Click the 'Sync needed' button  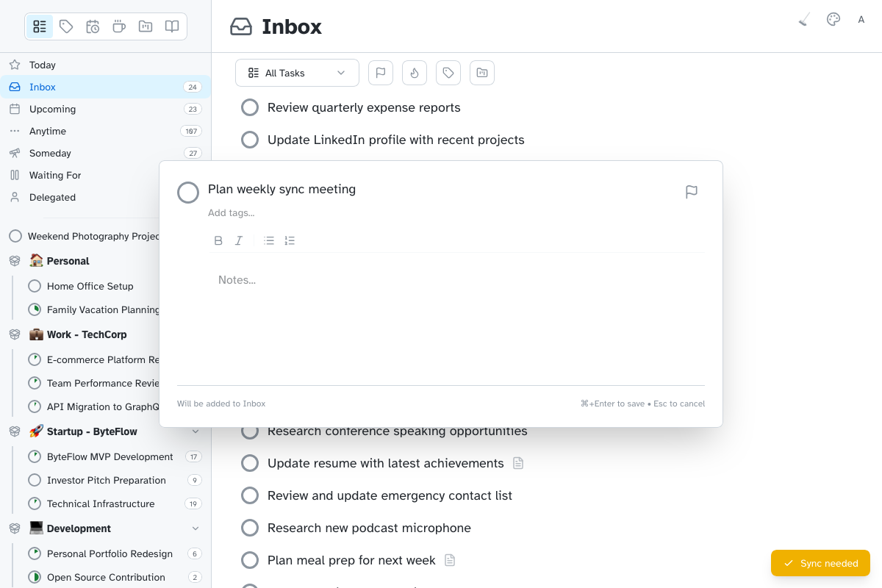click(x=820, y=563)
